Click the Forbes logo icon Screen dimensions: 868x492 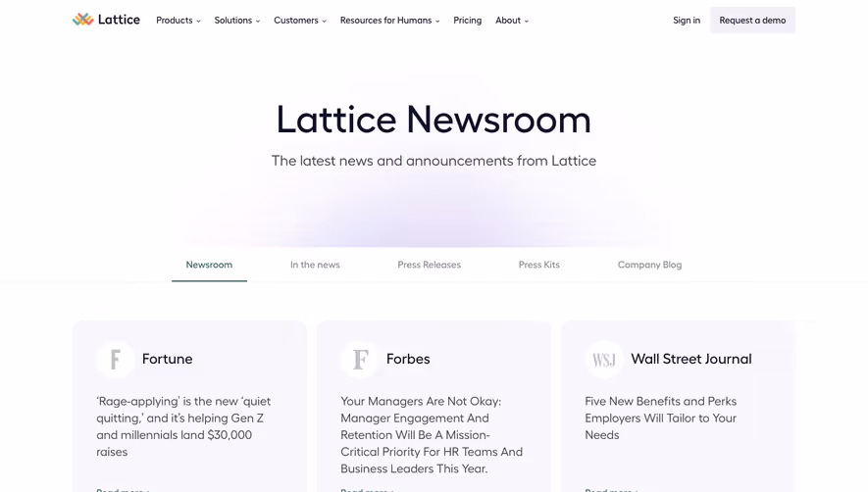pyautogui.click(x=360, y=359)
